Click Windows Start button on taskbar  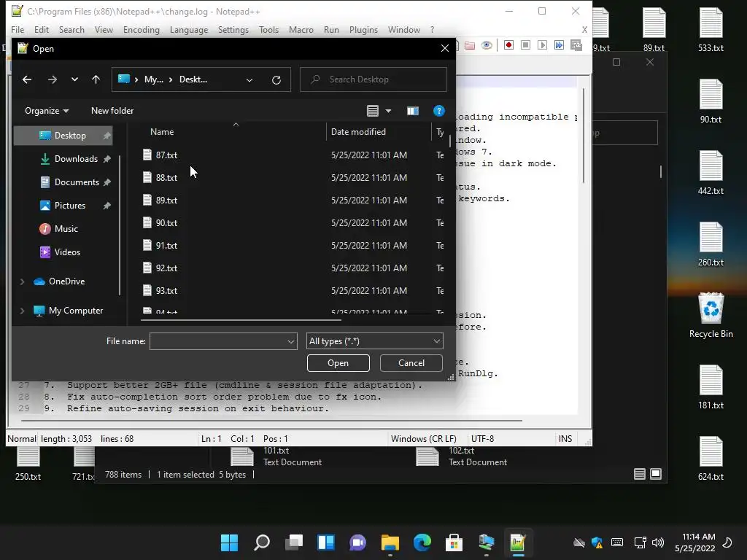pos(229,542)
